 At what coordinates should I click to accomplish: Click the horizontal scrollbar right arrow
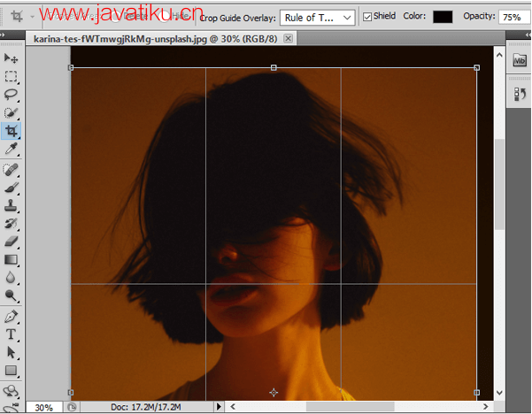point(485,406)
